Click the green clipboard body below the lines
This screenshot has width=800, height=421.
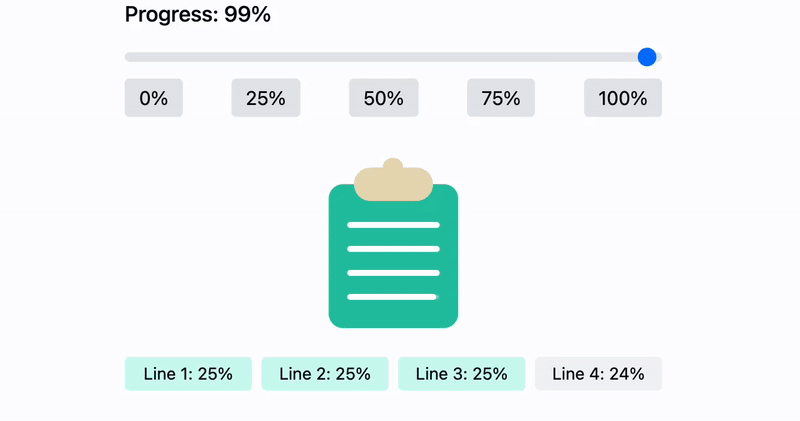(393, 314)
